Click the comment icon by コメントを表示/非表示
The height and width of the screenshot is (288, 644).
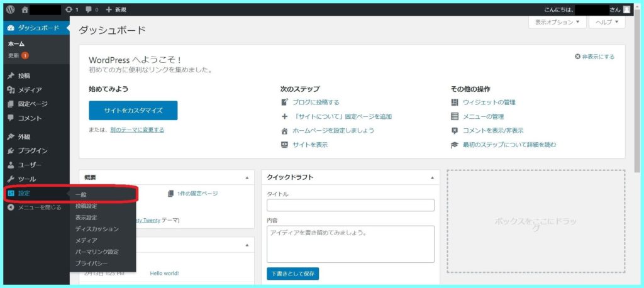point(454,131)
